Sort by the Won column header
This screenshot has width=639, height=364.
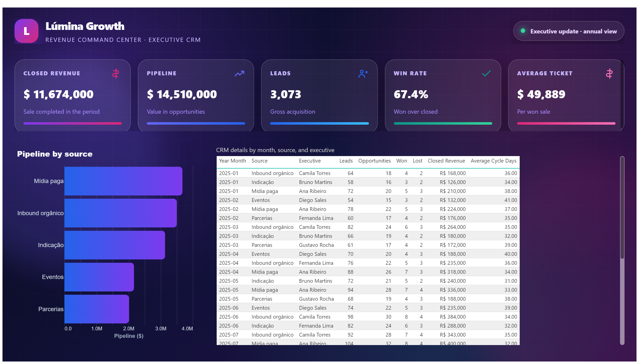401,161
